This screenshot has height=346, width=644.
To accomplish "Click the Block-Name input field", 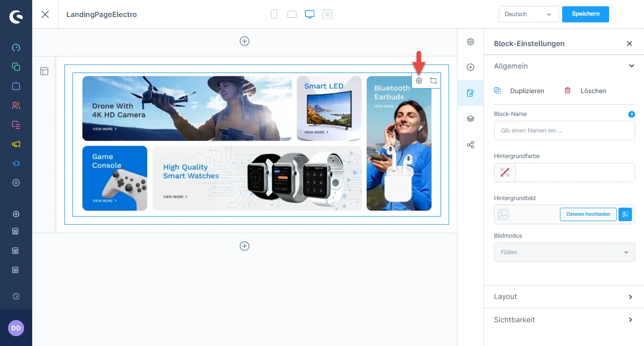I will [x=564, y=131].
